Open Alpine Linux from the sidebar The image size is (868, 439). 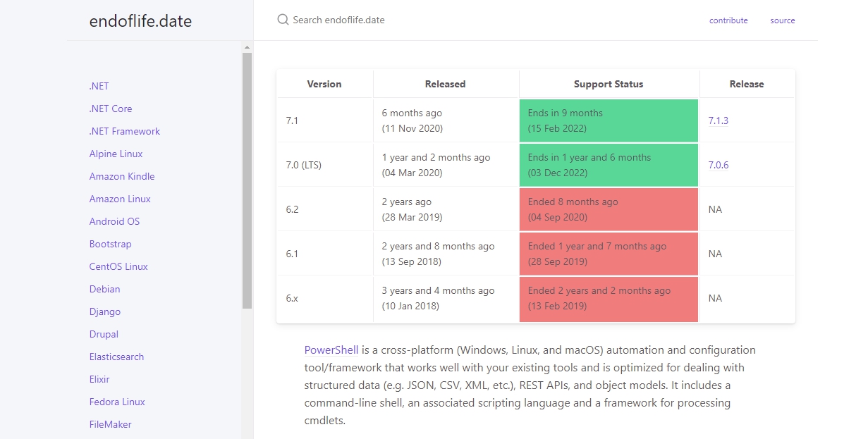pyautogui.click(x=116, y=154)
